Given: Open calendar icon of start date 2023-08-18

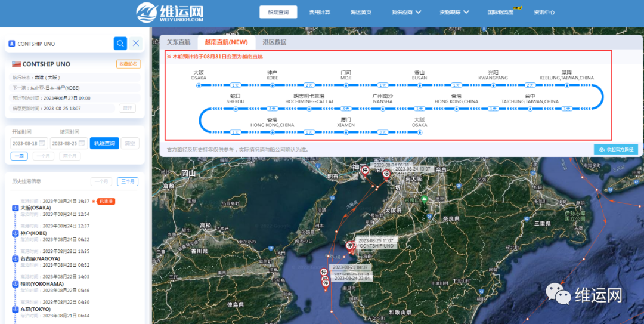Looking at the screenshot, I should click(x=42, y=143).
